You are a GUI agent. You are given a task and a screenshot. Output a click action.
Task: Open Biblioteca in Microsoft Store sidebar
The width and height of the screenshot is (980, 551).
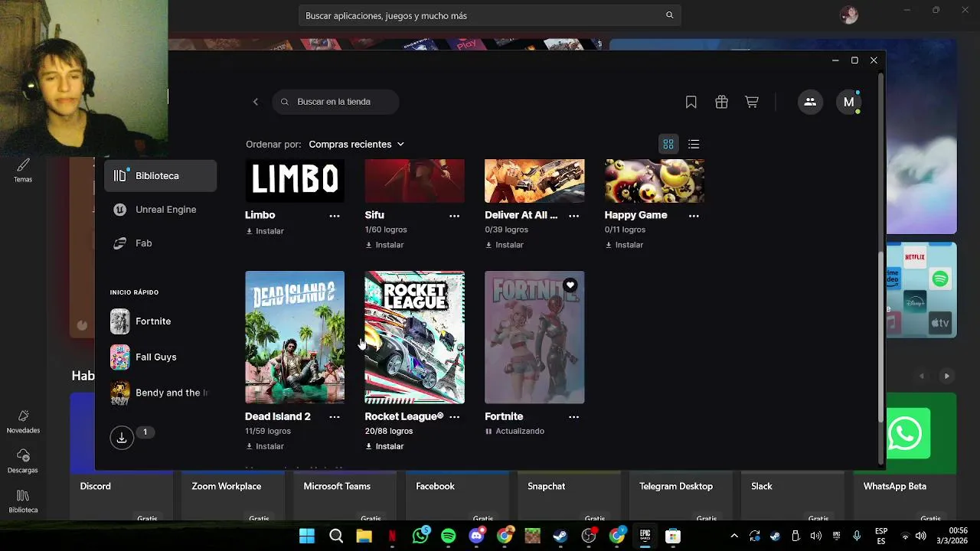[23, 501]
